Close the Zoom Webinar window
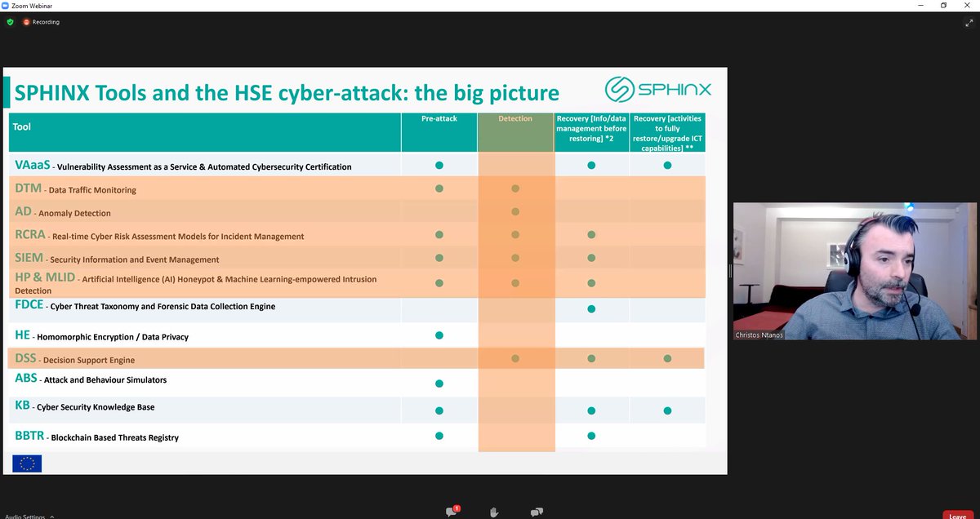 coord(967,5)
